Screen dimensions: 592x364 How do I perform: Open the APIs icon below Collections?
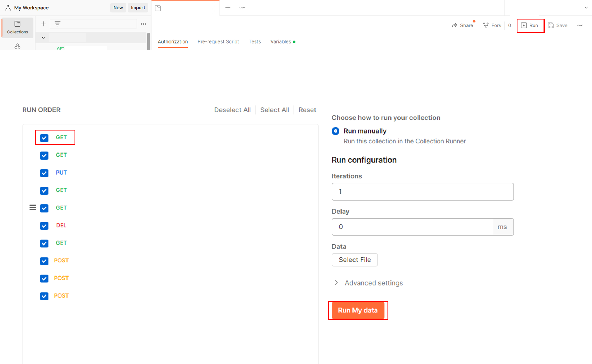coord(18,46)
